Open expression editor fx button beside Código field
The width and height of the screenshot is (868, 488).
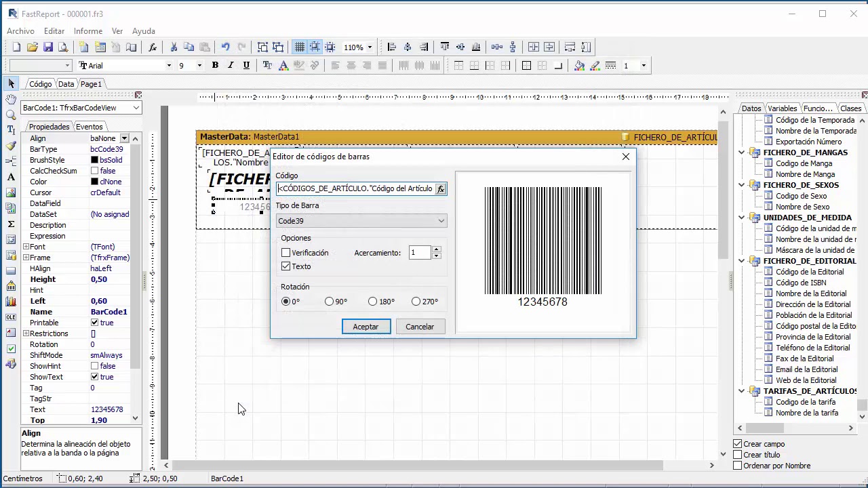(x=441, y=188)
